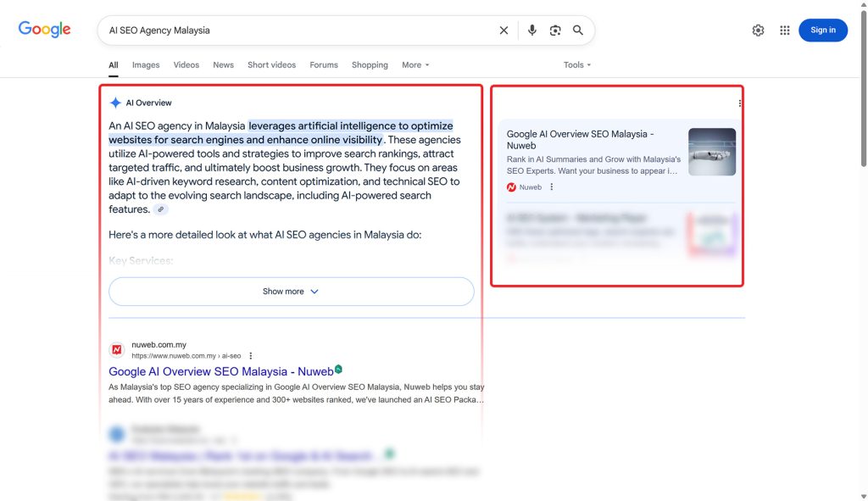This screenshot has width=868, height=501.
Task: Expand the More dropdown
Action: tap(415, 64)
